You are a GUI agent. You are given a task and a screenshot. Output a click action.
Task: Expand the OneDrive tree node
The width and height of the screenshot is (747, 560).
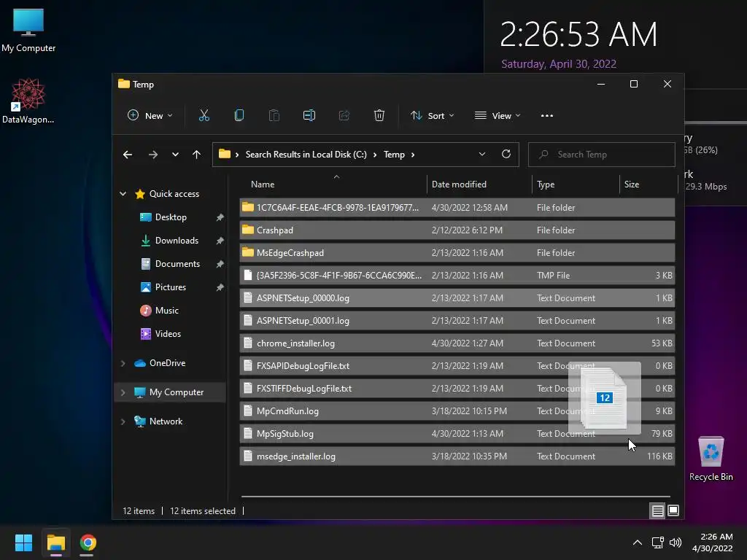(x=123, y=363)
